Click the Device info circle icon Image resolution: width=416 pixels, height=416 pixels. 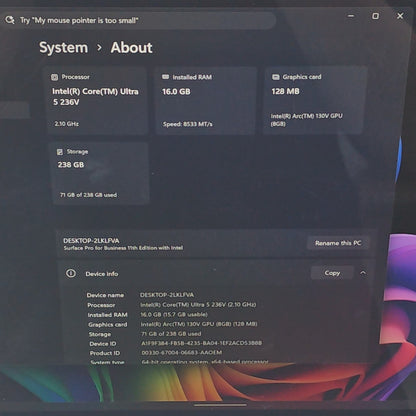[x=71, y=273]
